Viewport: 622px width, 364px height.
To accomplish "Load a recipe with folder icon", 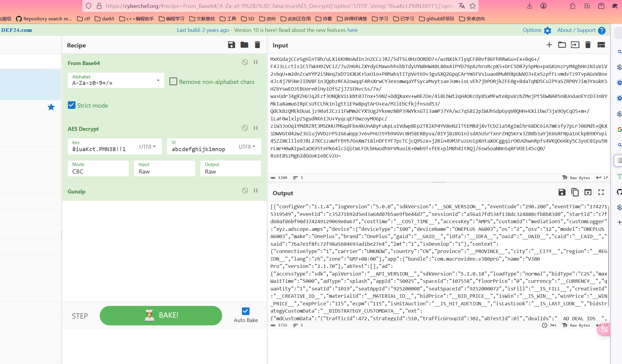I will coord(244,45).
